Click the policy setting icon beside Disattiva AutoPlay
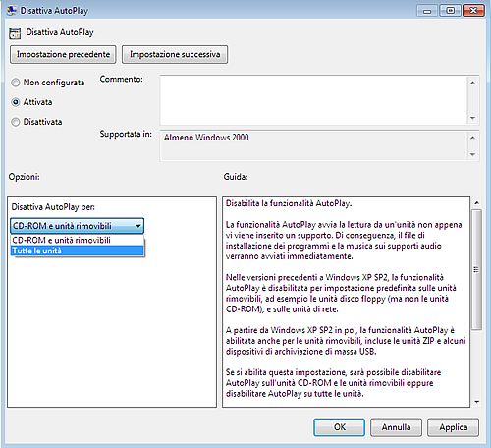Viewport: 491px width, 448px height. pos(15,33)
